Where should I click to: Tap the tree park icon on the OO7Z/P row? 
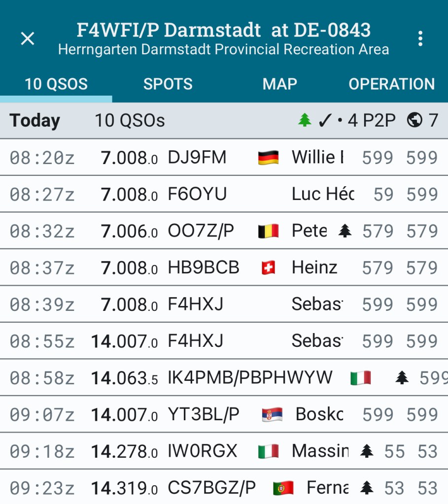(x=345, y=231)
